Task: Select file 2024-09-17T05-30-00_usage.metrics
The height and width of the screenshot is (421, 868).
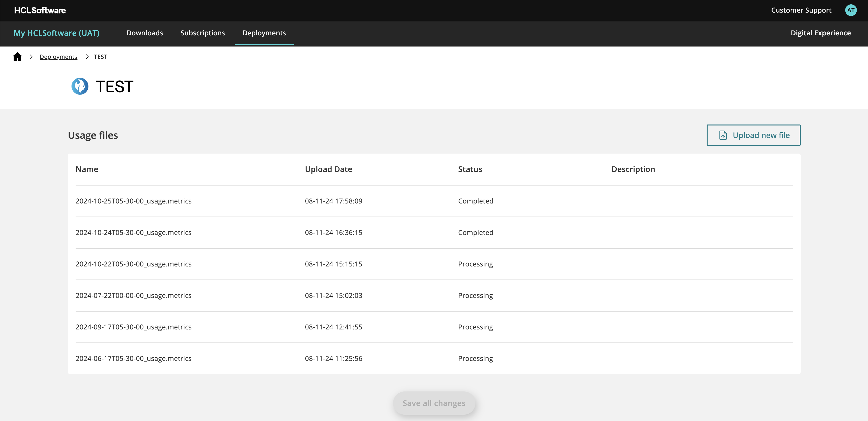Action: (x=134, y=327)
